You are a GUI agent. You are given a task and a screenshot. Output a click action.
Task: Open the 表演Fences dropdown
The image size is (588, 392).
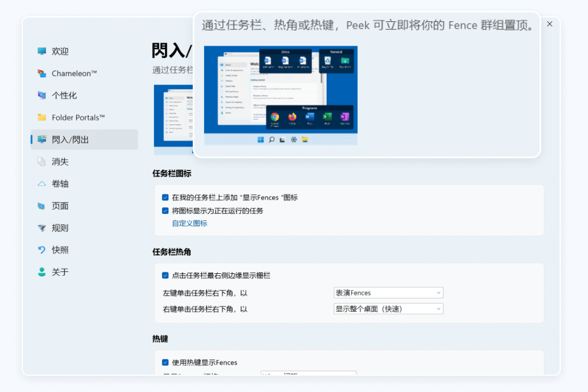(x=388, y=293)
